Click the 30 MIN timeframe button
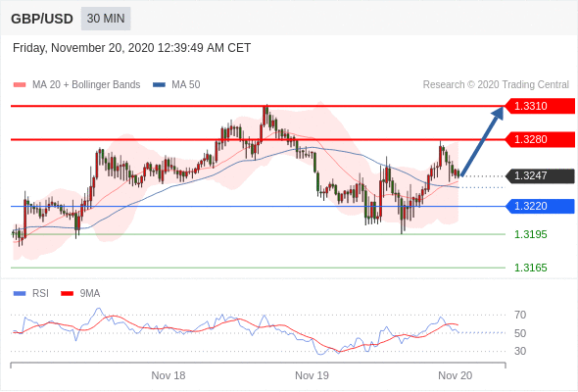The width and height of the screenshot is (578, 392). 106,19
